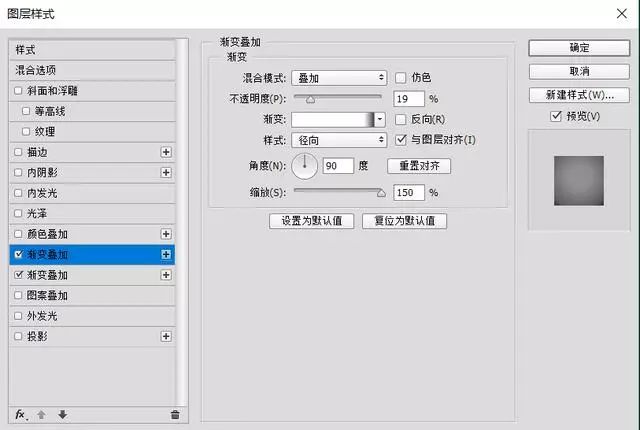Screen dimensions: 640x430
Task: Click the effects list vertical scrollbar
Action: pos(182,222)
